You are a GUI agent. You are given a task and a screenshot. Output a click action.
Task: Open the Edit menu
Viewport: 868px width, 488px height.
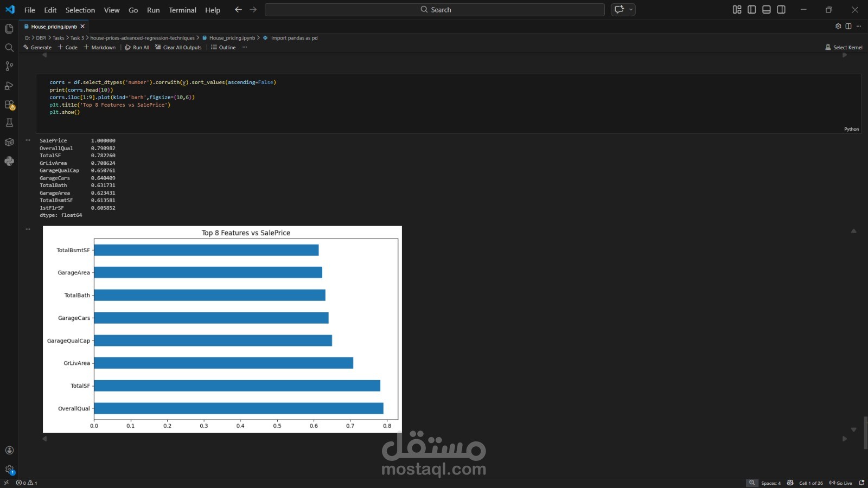click(x=50, y=10)
